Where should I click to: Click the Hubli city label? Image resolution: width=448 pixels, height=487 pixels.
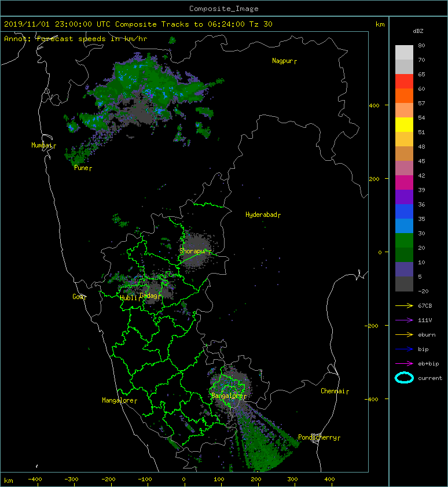pyautogui.click(x=128, y=298)
